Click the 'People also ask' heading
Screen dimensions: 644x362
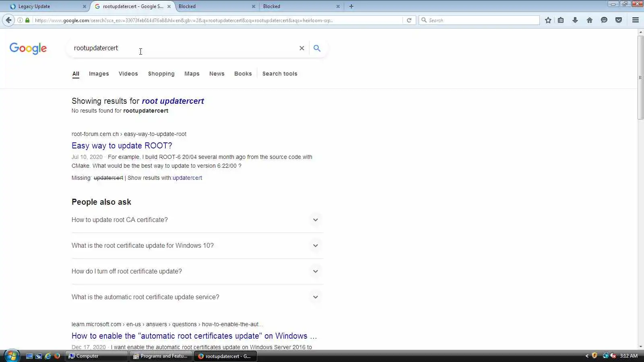[101, 202]
